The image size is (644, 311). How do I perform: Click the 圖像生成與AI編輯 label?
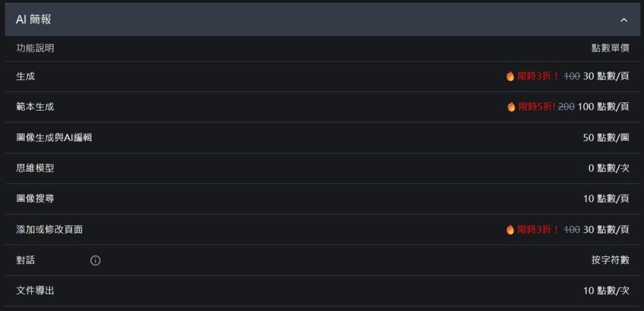(x=54, y=137)
